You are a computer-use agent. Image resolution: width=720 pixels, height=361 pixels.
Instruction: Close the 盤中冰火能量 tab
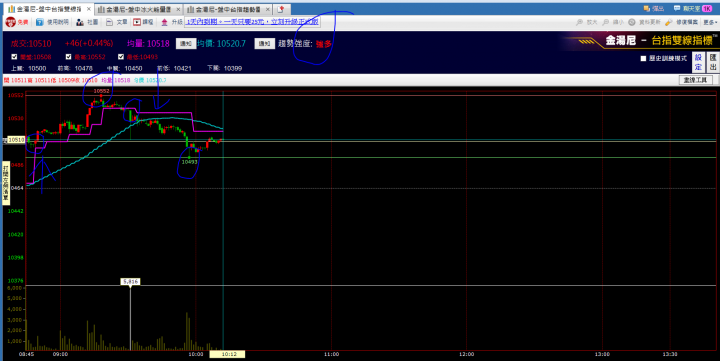coord(178,9)
